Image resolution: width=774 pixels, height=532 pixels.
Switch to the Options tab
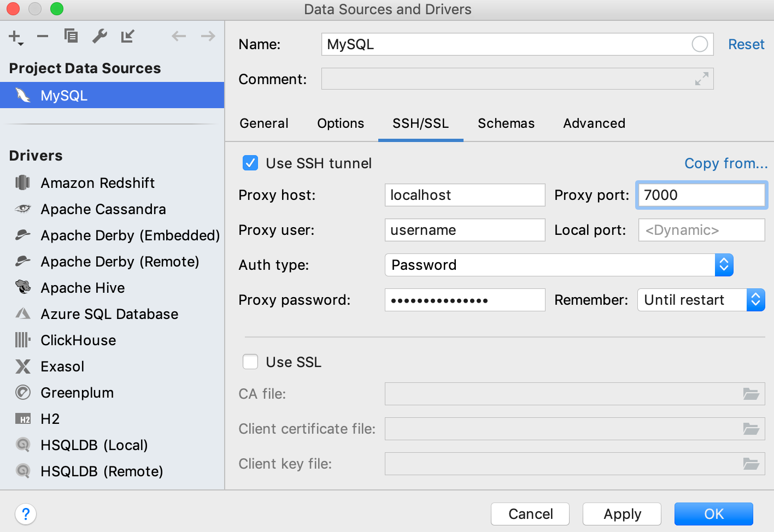click(x=341, y=123)
